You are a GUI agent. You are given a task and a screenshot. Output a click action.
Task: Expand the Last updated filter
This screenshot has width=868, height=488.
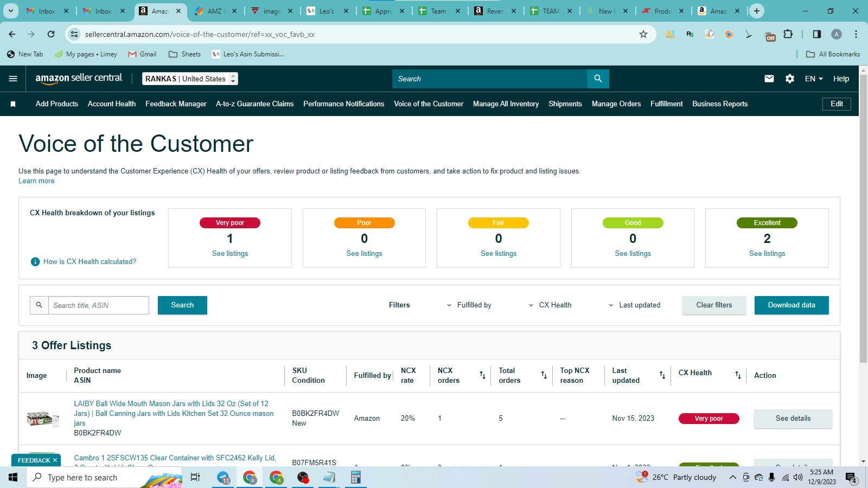(x=634, y=305)
